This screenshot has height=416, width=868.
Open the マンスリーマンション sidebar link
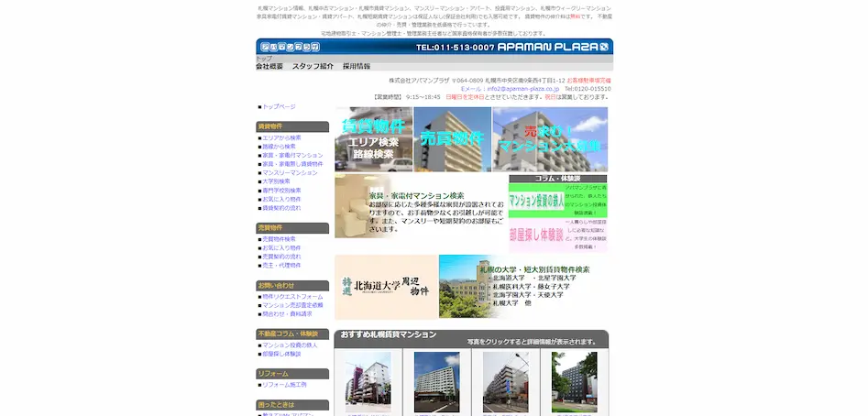coord(290,172)
